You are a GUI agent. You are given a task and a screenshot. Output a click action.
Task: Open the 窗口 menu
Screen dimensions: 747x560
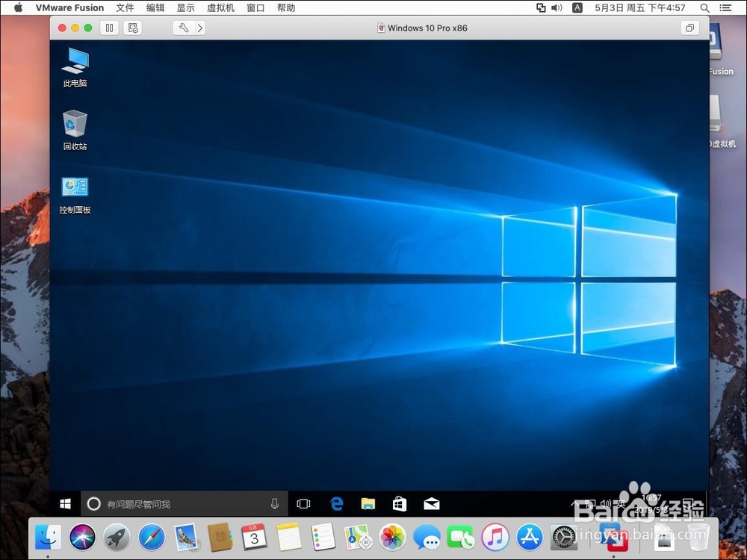coord(255,7)
